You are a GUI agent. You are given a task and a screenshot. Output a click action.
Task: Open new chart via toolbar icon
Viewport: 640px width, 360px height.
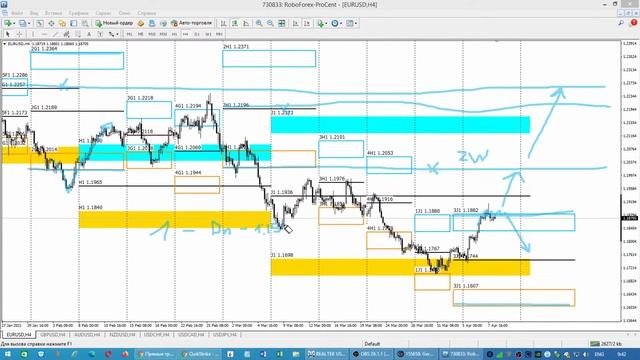click(7, 23)
